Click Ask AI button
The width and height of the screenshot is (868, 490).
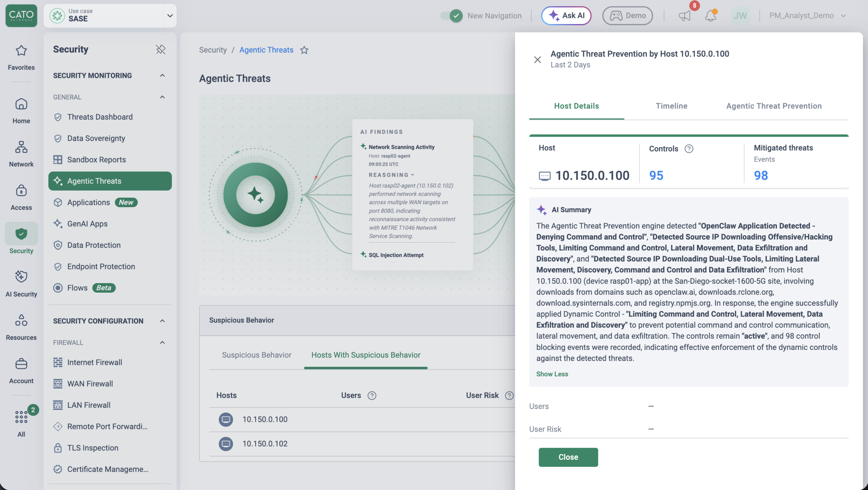(566, 16)
